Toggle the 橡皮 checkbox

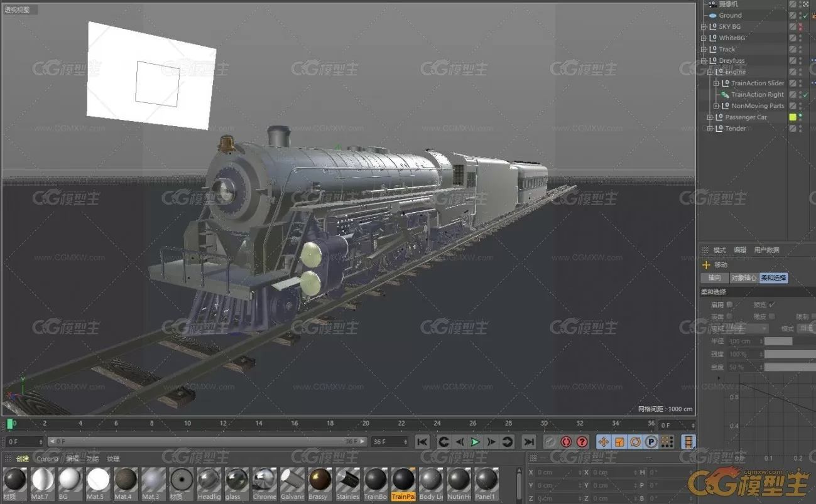click(x=771, y=316)
